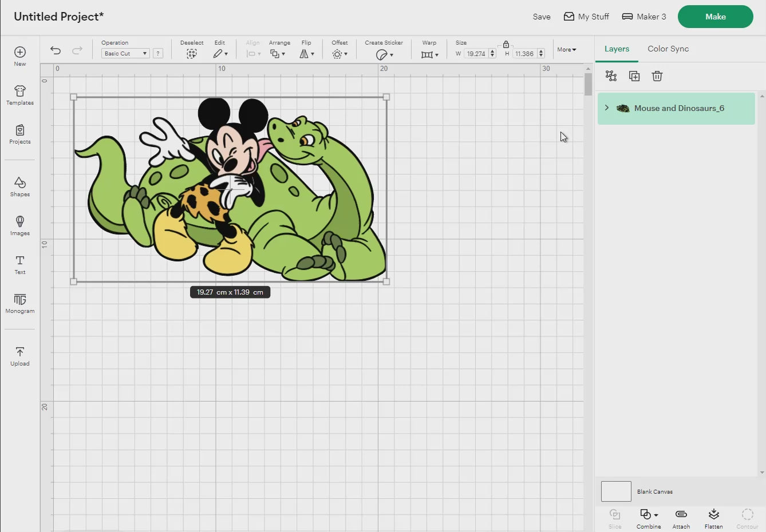Click the Operation help question mark
Screen dimensions: 766x532
pyautogui.click(x=158, y=53)
